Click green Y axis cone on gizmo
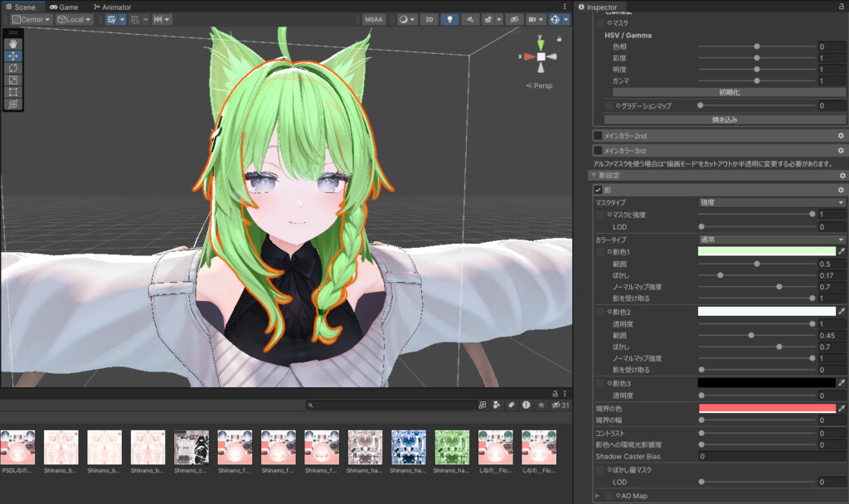 [x=541, y=45]
